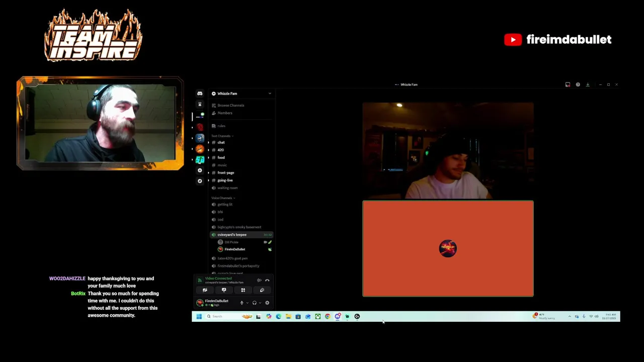Open the orange circular server icon
The width and height of the screenshot is (644, 362).
200,149
